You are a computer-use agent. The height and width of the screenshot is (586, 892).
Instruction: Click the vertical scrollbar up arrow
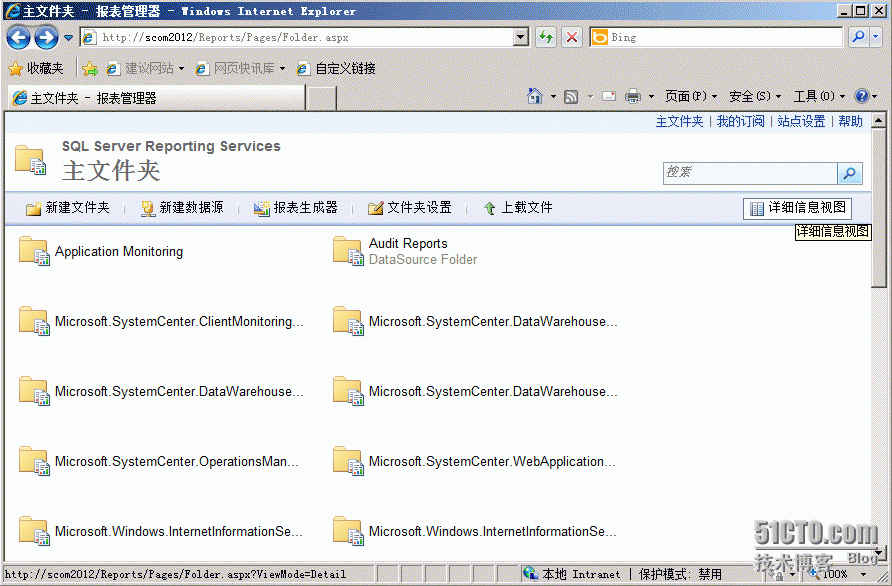point(878,121)
